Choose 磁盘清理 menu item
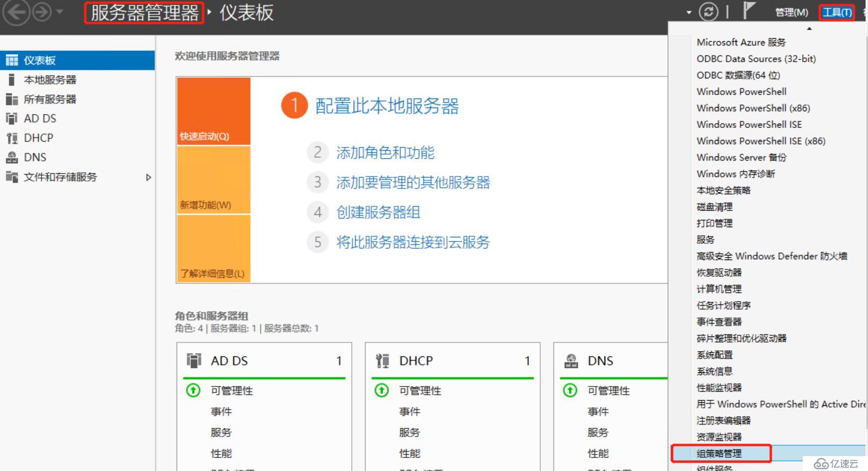 715,207
